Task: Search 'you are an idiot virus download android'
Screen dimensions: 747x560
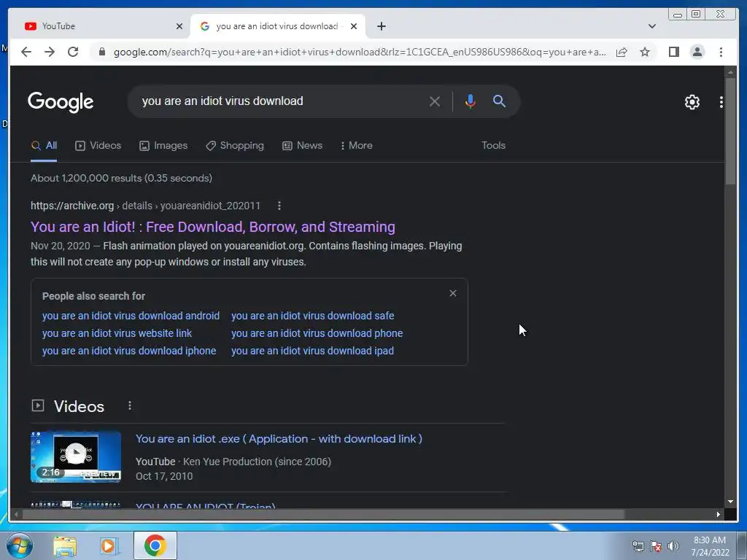Action: tap(131, 316)
